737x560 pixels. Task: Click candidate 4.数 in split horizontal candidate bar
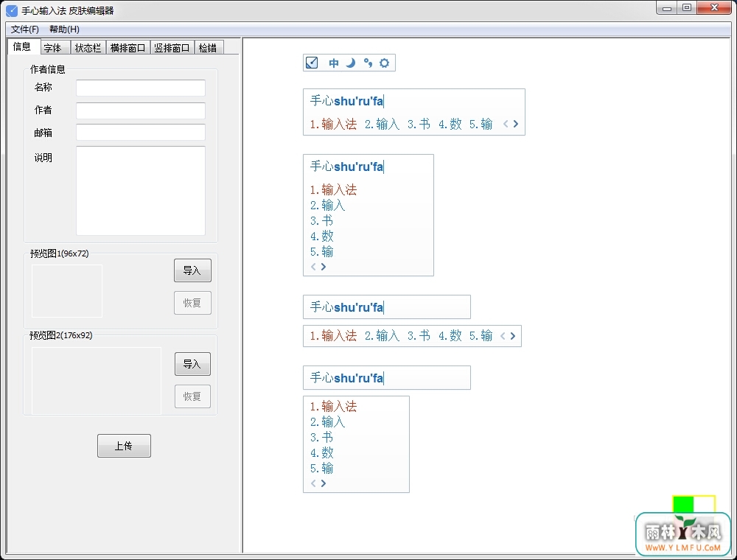[x=450, y=335]
